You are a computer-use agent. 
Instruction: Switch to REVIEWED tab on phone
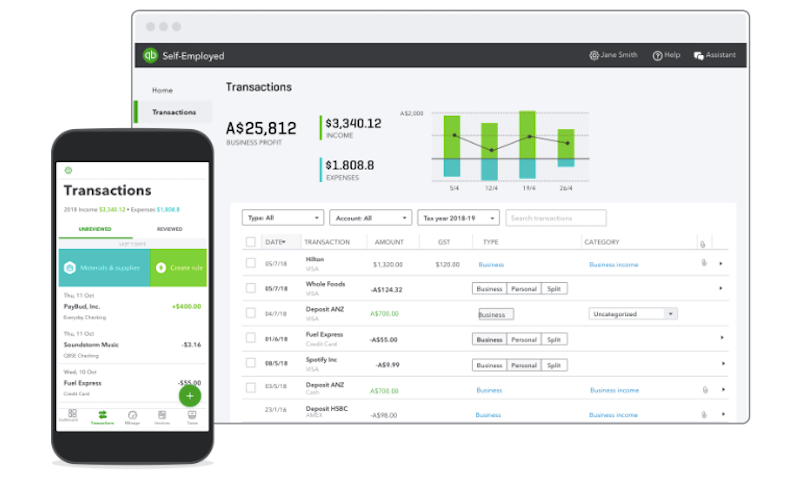tap(169, 229)
